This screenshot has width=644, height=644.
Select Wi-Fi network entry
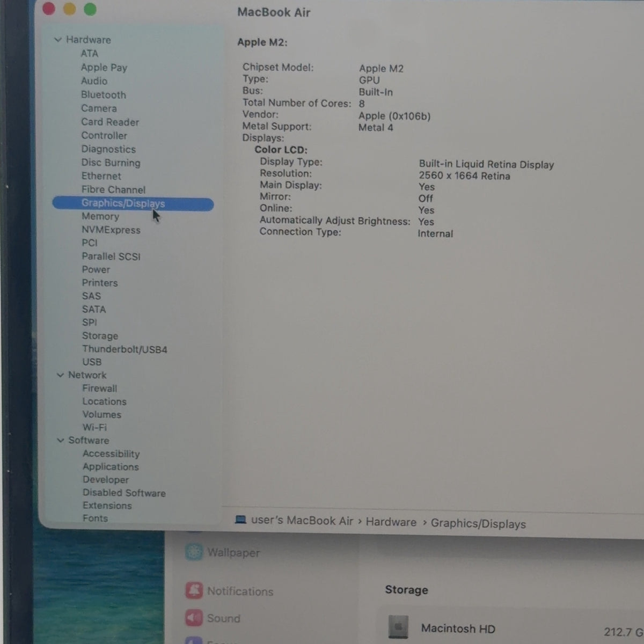pos(94,428)
